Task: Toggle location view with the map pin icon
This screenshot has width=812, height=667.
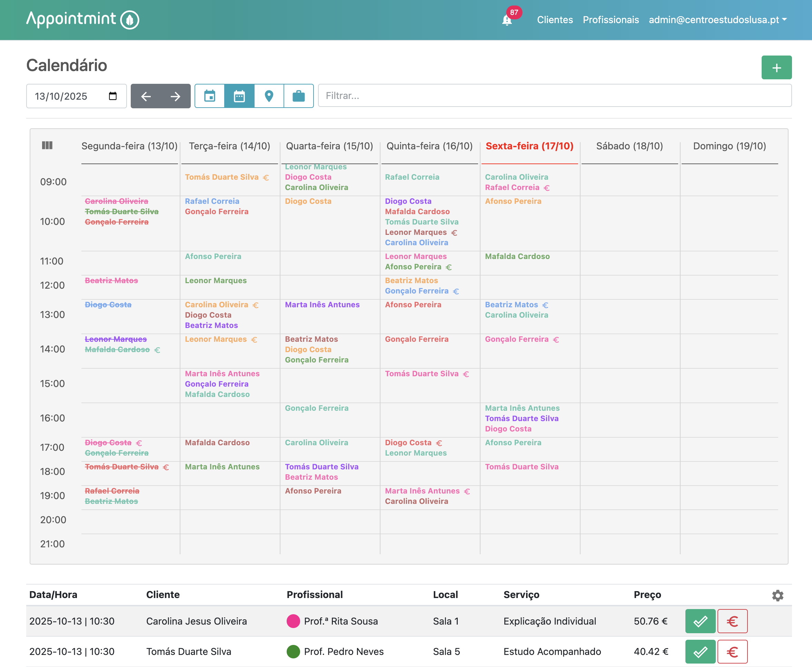Action: 269,96
